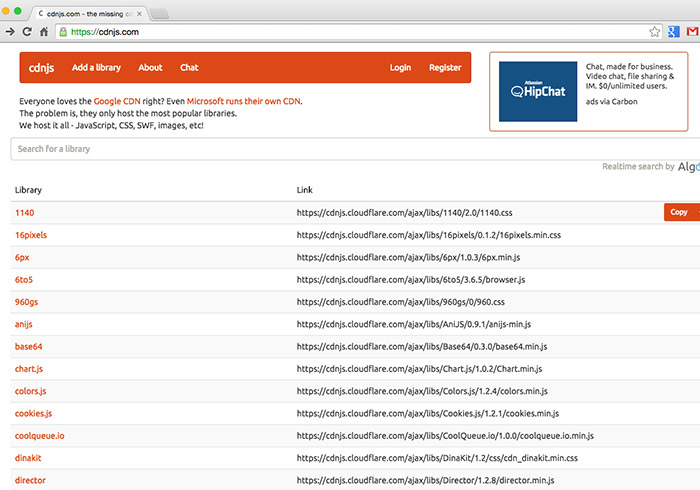
Task: Select the base64.min.js URL text
Action: click(x=422, y=347)
